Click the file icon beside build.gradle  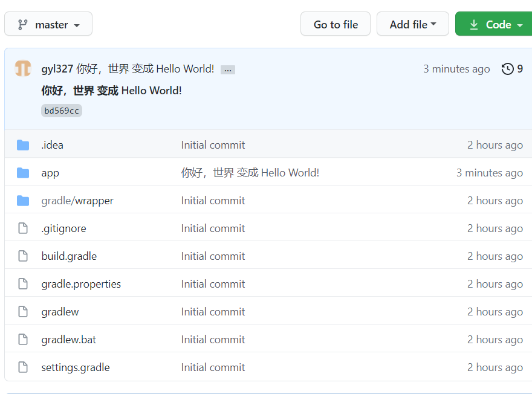coord(23,256)
